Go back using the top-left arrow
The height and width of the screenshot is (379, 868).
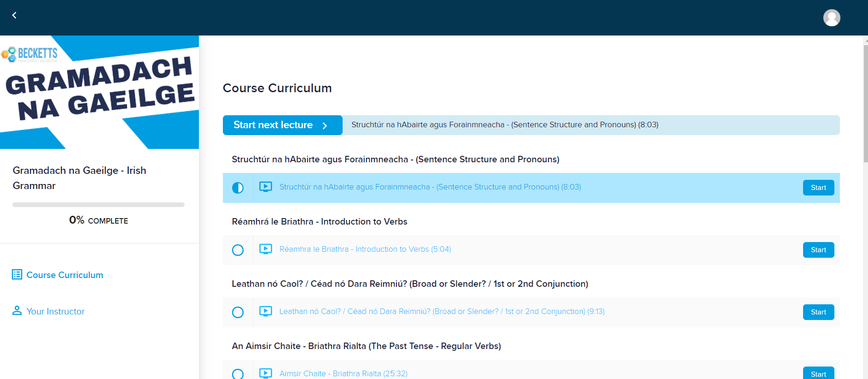coord(14,15)
